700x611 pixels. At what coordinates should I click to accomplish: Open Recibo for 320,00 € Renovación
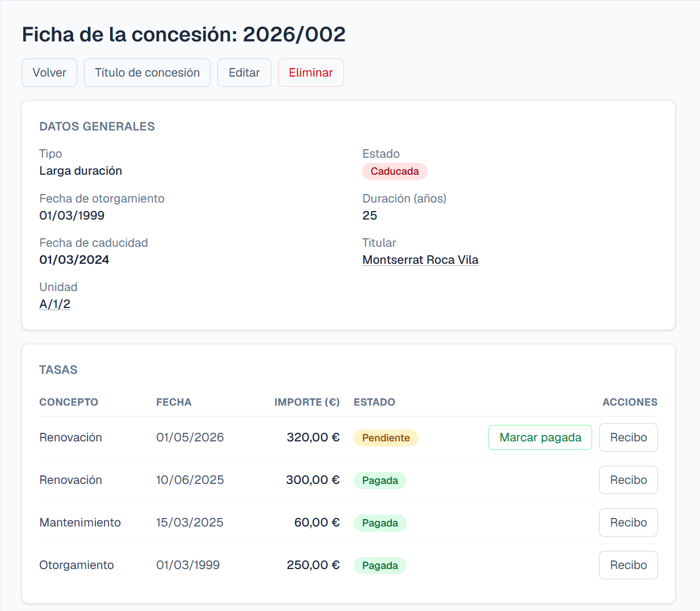(x=628, y=437)
